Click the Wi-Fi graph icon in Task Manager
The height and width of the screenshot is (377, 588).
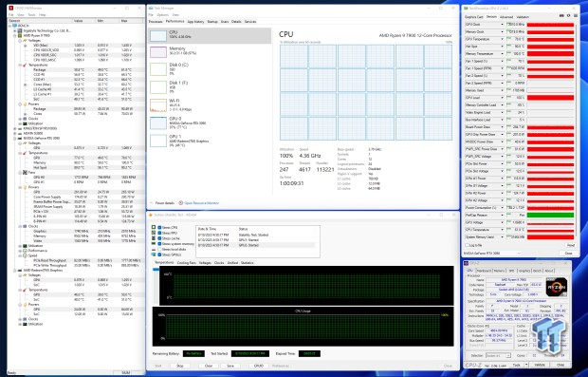(158, 105)
